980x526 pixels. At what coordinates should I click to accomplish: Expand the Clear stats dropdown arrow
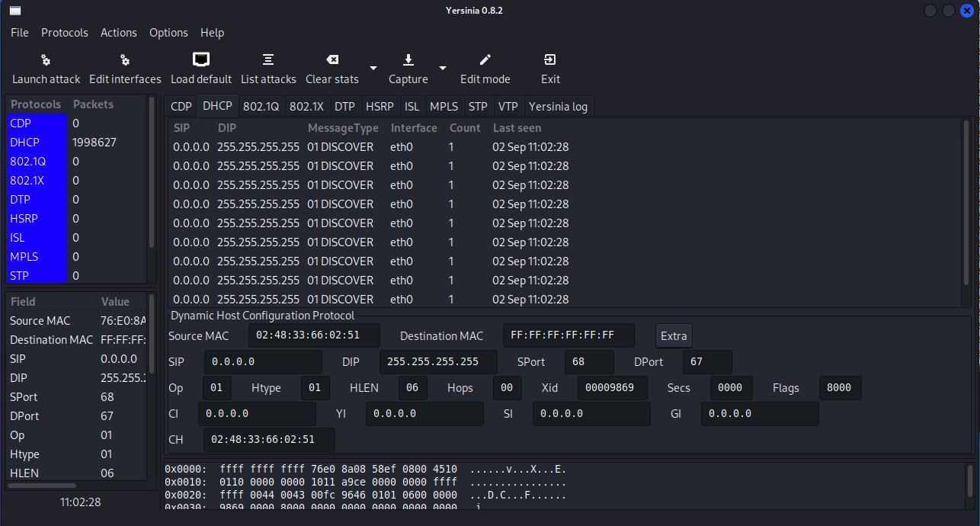[x=373, y=68]
